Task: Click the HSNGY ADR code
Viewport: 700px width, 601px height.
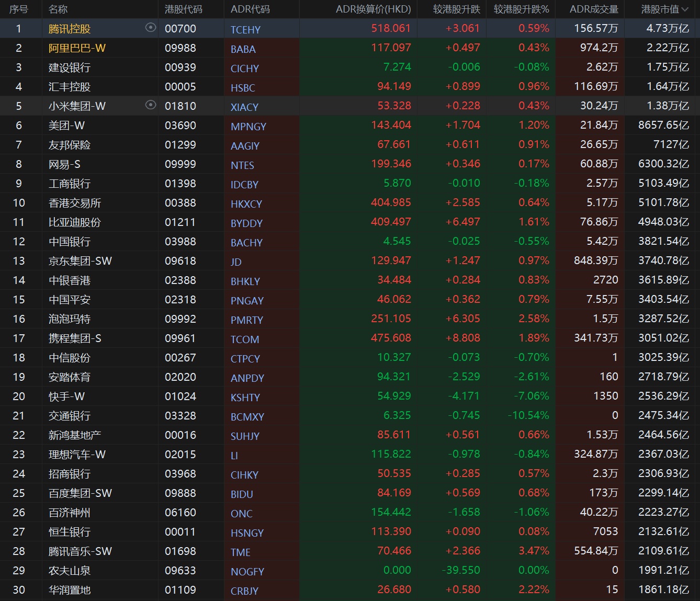Action: [247, 533]
